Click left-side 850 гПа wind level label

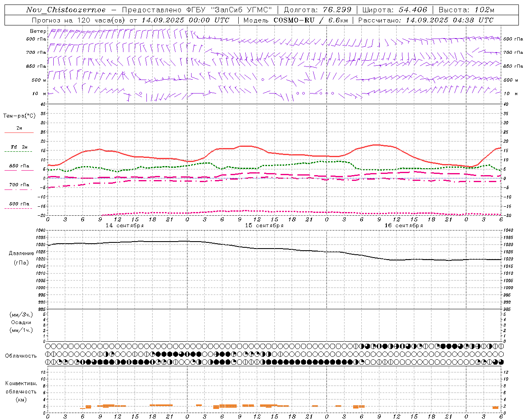tap(36, 66)
